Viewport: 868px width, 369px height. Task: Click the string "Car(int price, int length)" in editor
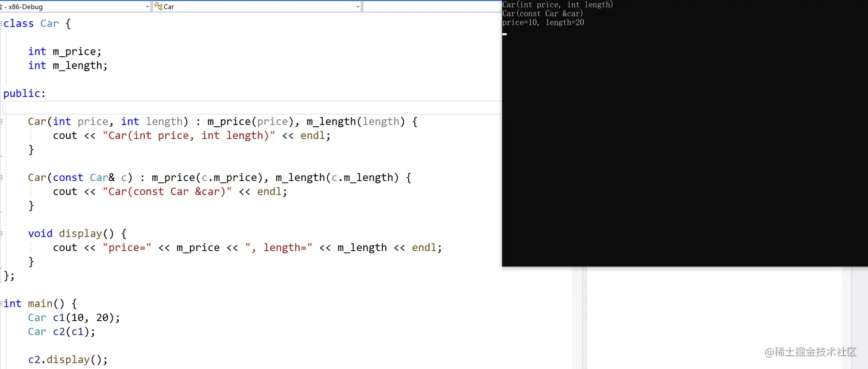pos(189,136)
